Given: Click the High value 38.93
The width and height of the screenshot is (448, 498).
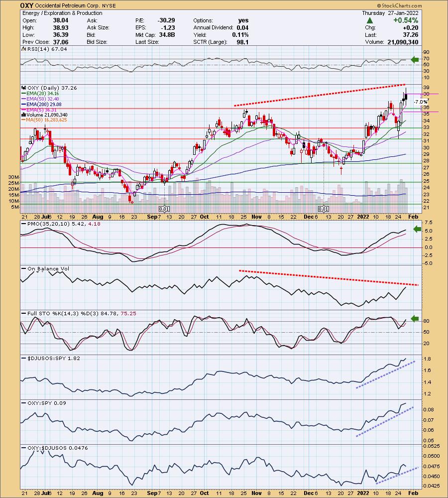Looking at the screenshot, I should [x=61, y=27].
